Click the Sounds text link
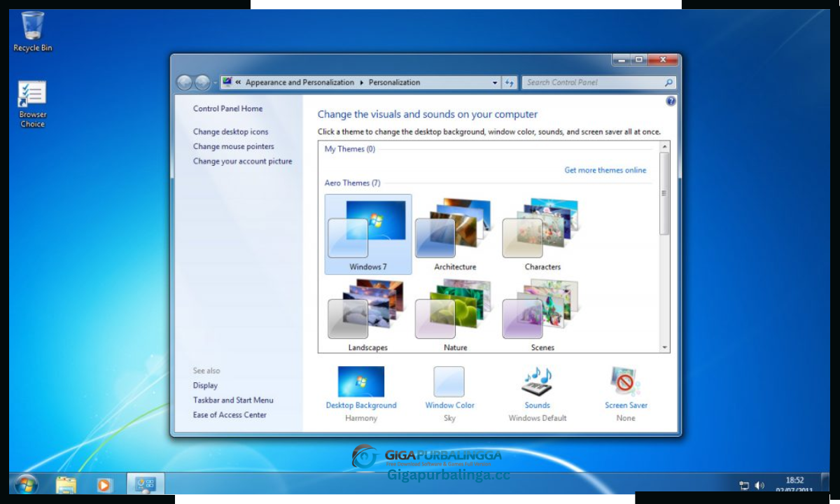Viewport: 840px width, 504px height. (x=537, y=405)
